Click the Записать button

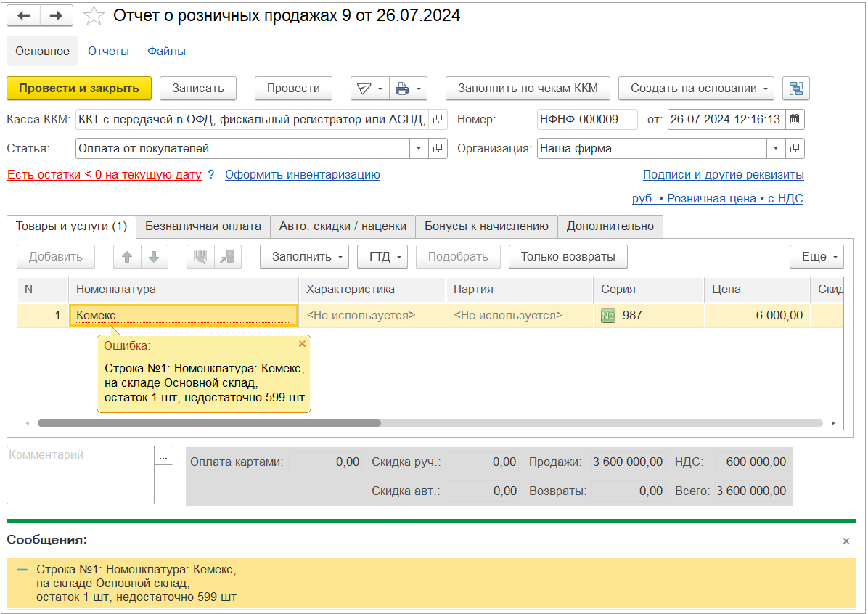coord(198,89)
